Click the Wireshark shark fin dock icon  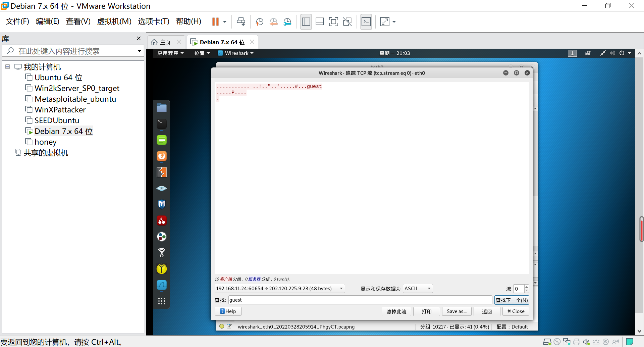[x=162, y=285]
